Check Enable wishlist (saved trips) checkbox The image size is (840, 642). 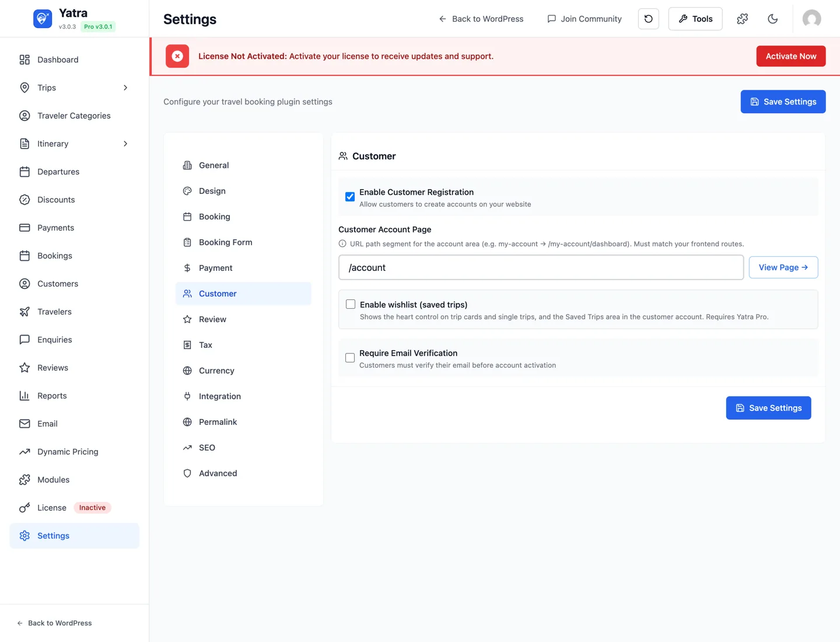click(351, 304)
